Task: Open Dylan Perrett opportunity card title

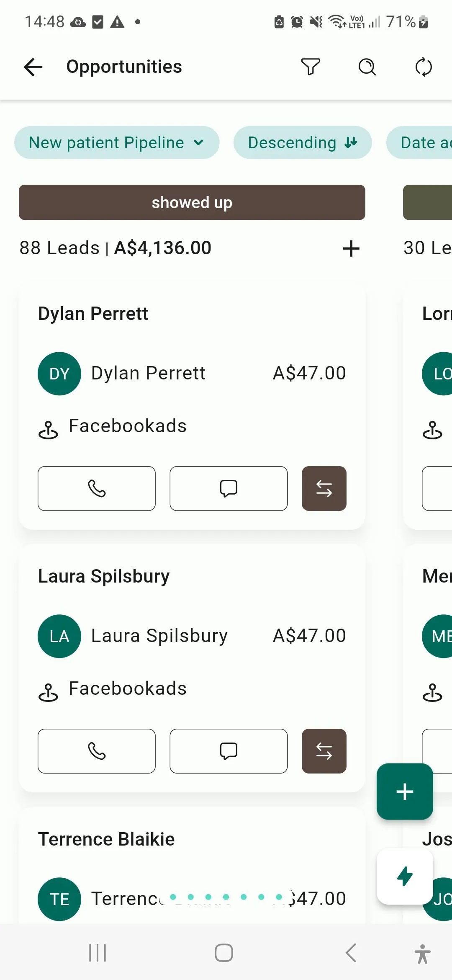Action: coord(93,314)
